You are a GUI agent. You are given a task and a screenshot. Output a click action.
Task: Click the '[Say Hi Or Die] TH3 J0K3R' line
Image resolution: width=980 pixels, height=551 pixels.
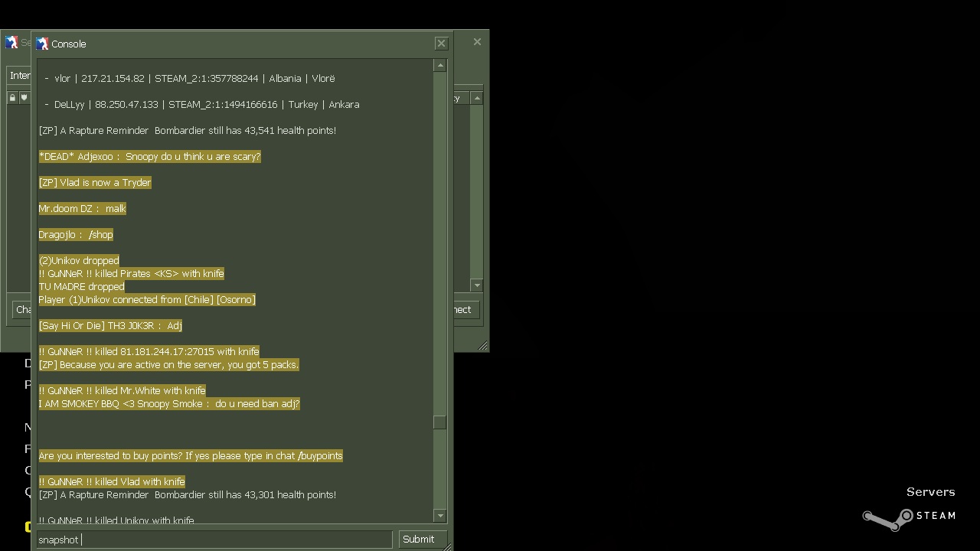110,325
